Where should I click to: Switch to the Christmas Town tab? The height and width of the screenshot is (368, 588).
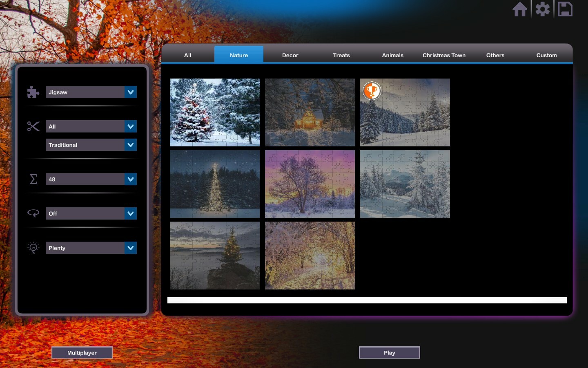444,55
